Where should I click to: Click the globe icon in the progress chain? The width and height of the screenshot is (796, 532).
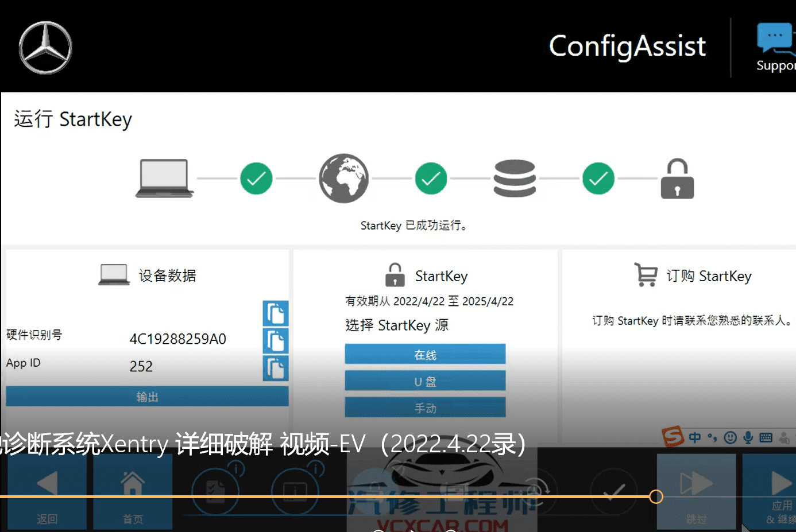tap(343, 178)
